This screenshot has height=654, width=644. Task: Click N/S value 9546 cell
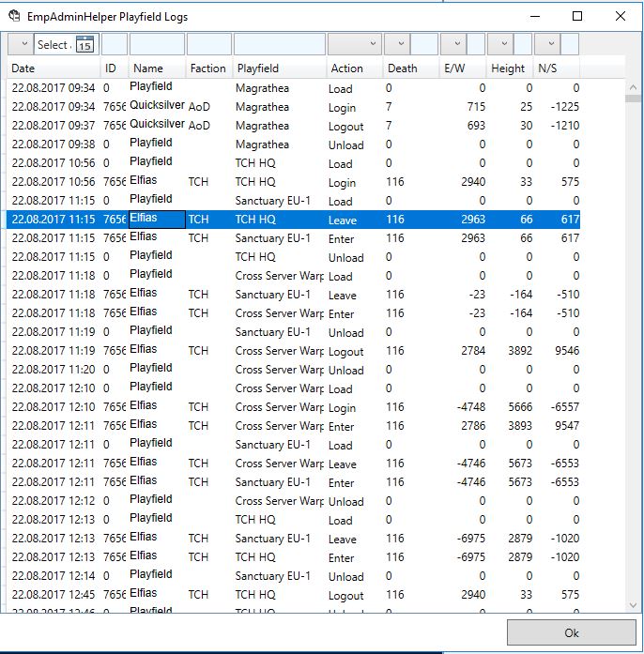click(567, 351)
